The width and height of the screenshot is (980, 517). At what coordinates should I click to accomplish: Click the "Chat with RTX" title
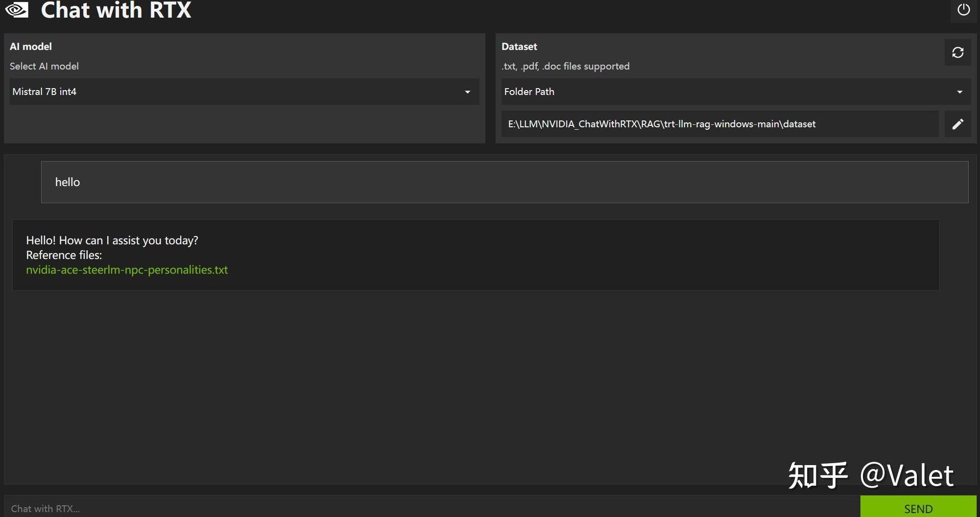click(x=116, y=10)
